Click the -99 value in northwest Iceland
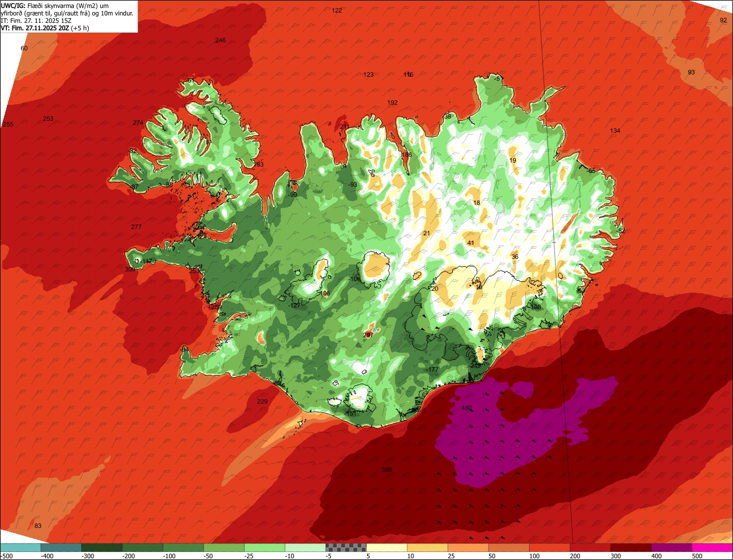The width and height of the screenshot is (733, 560). pos(293,195)
